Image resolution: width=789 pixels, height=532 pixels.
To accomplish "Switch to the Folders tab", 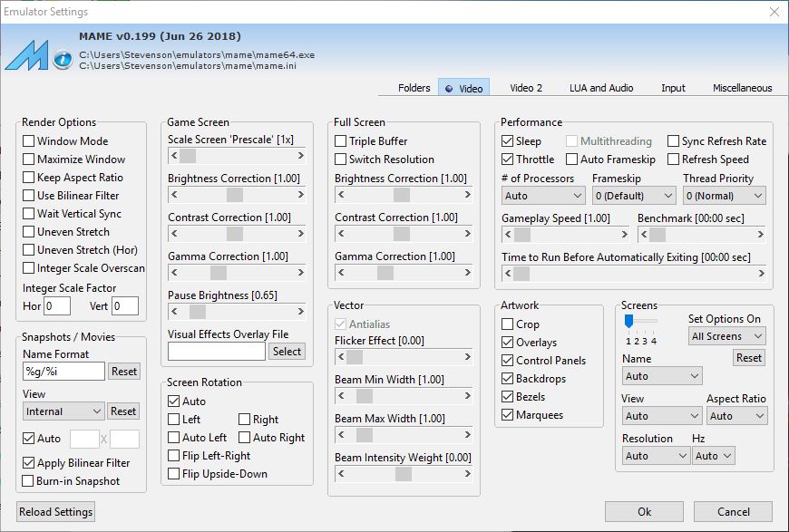I will click(414, 88).
